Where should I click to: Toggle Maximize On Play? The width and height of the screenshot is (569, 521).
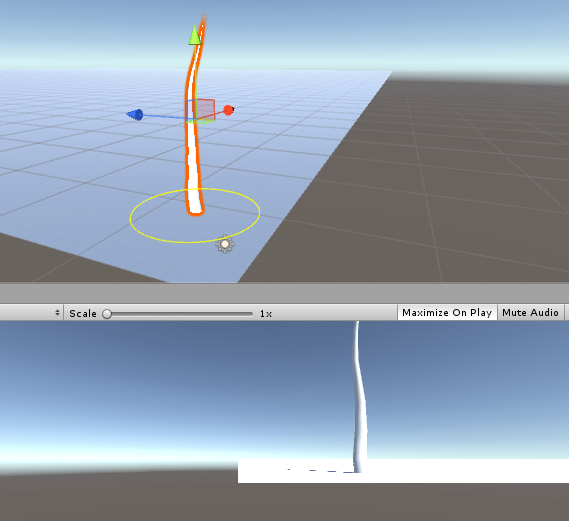[447, 313]
